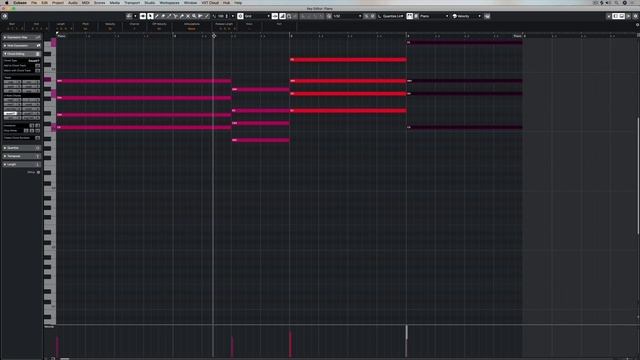Select the lowest note of second chord
This screenshot has height=360, width=640.
tap(261, 140)
